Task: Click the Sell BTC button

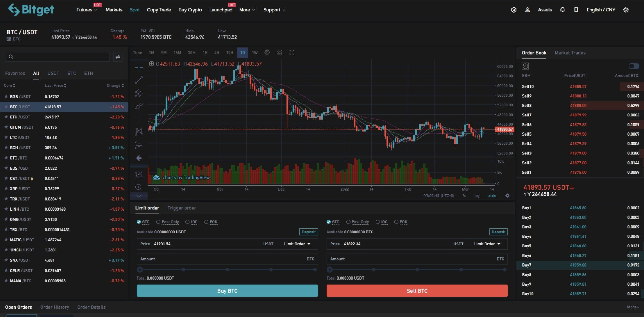Action: point(417,291)
